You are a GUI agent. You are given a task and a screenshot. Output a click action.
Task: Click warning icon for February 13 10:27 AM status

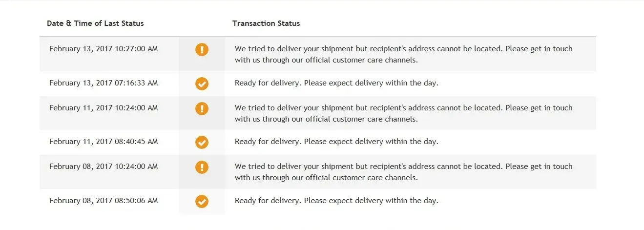click(x=202, y=49)
